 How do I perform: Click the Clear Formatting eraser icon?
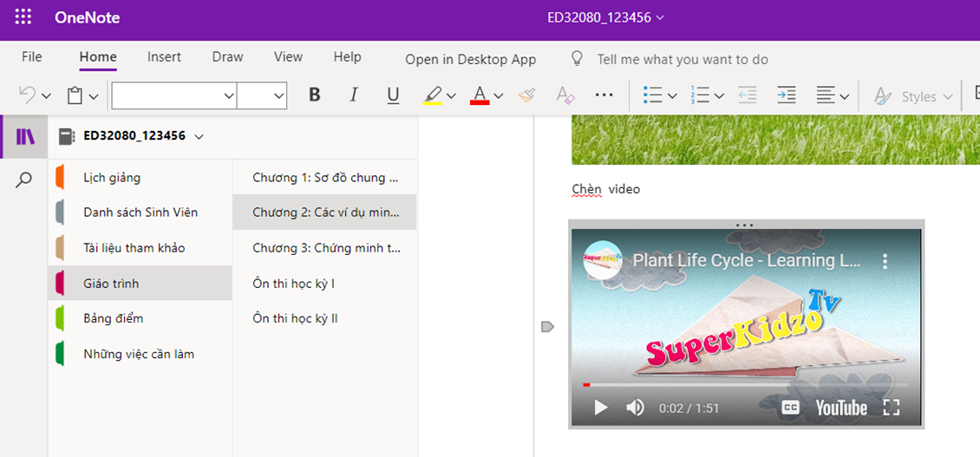click(565, 95)
